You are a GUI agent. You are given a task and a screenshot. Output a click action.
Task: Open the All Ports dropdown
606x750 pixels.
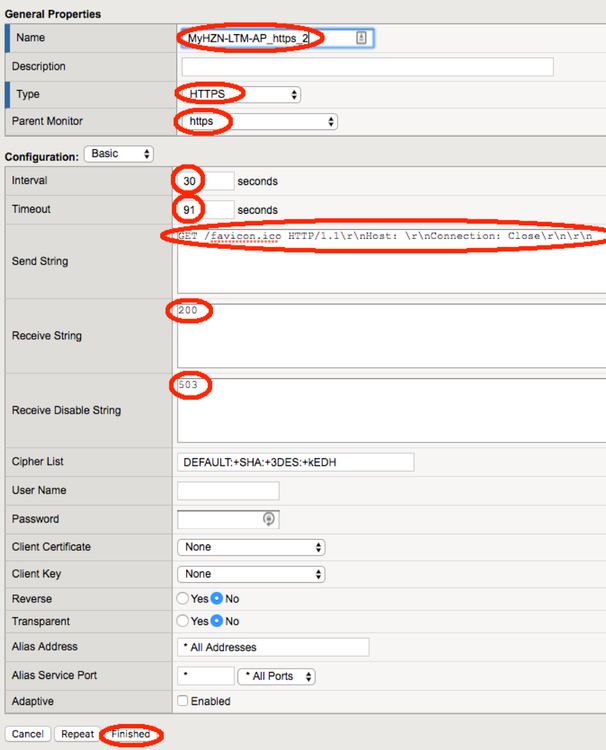pyautogui.click(x=276, y=676)
